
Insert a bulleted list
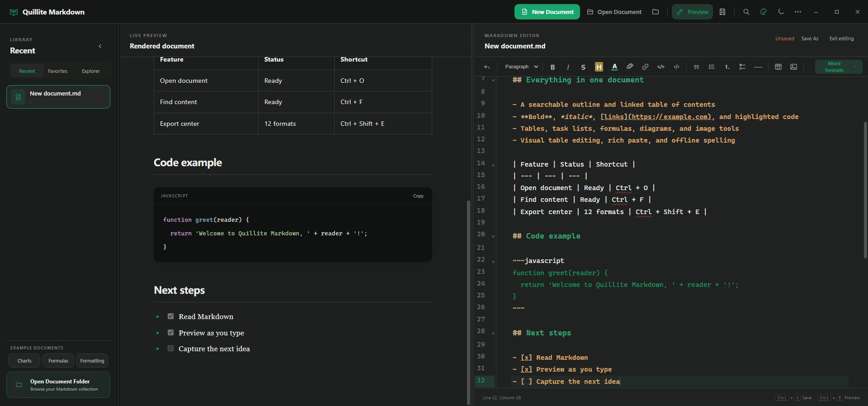point(712,67)
